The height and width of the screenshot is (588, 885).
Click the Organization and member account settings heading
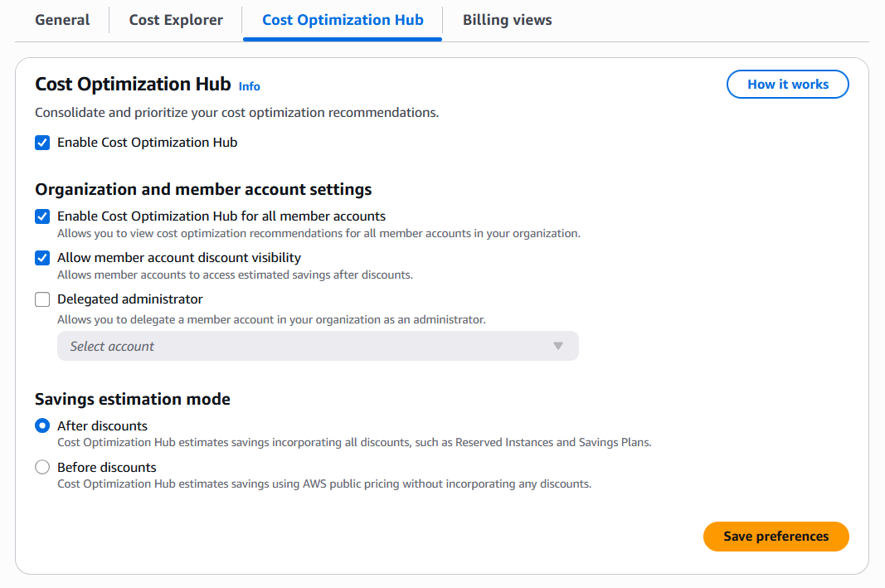pyautogui.click(x=203, y=189)
